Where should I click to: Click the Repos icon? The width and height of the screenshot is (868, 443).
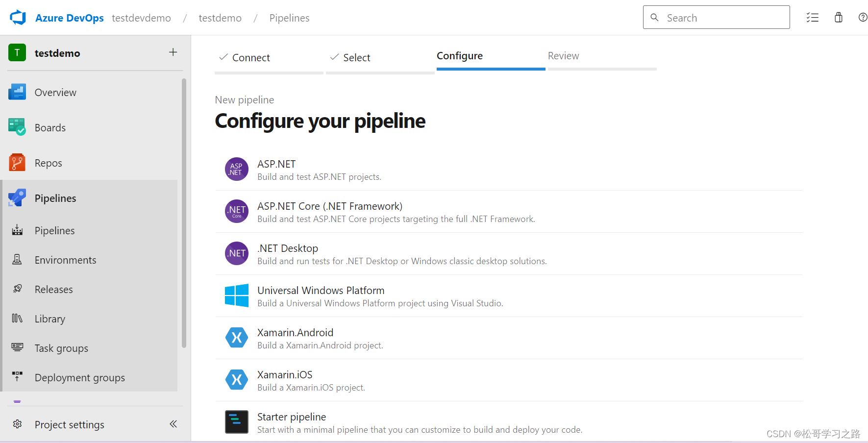17,162
